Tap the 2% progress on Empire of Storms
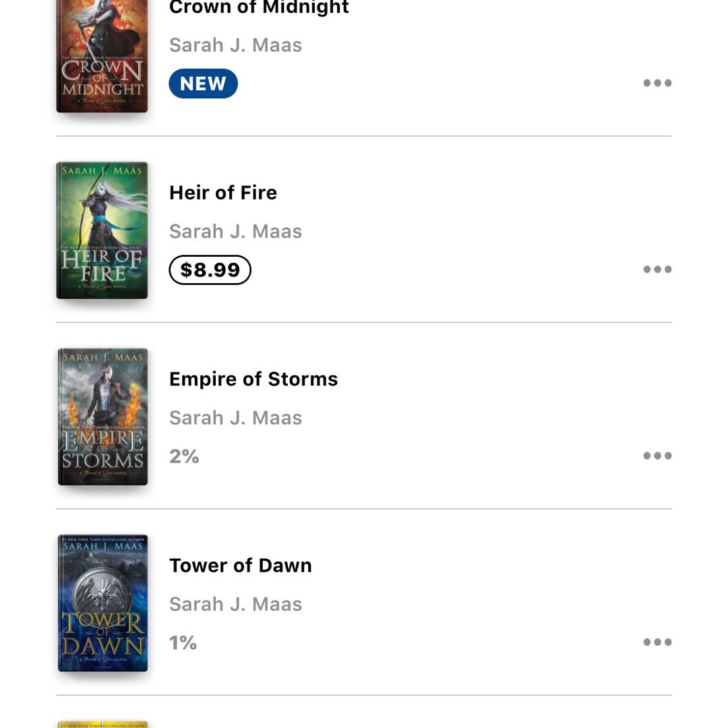 (x=184, y=456)
